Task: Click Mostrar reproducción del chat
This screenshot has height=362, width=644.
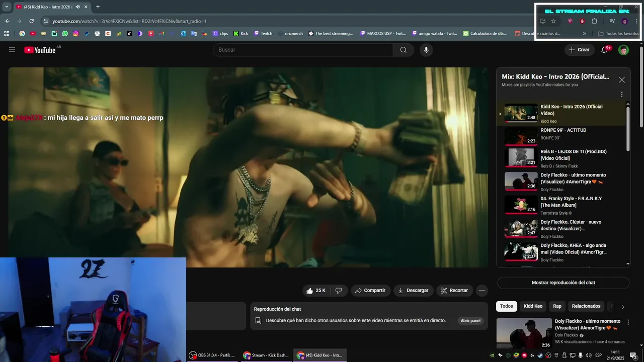Action: (563, 283)
